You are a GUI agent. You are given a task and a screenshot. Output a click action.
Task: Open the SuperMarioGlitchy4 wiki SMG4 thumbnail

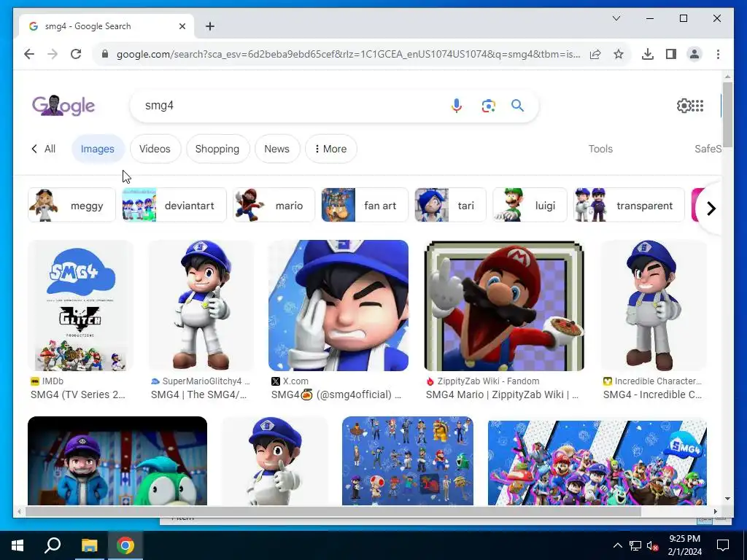click(x=201, y=306)
